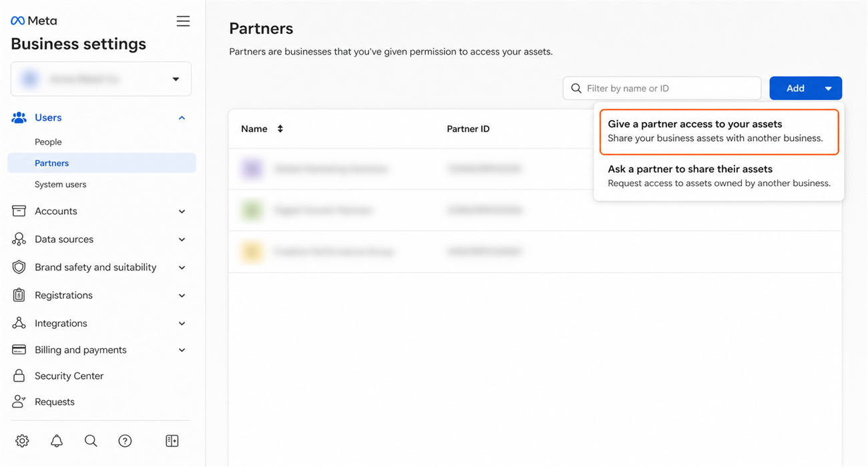Toggle the sidebar panel icon
This screenshot has width=868, height=467.
172,441
